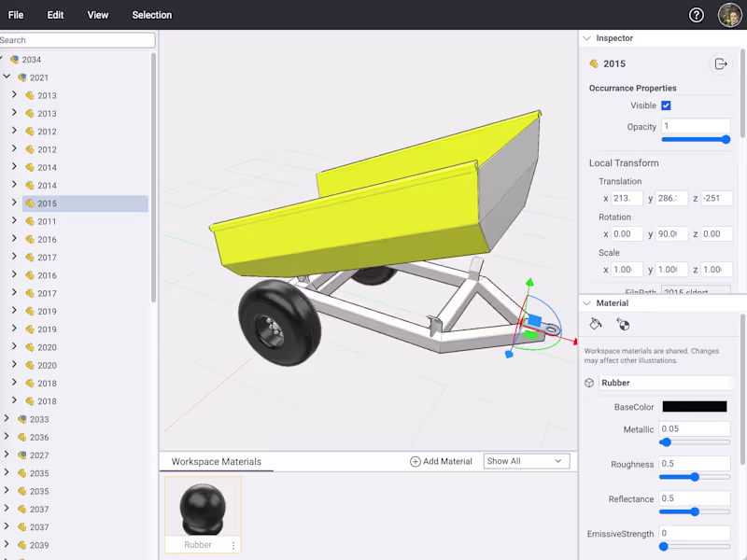Open the Show All dropdown
Viewport: 747px width, 560px height.
point(527,461)
